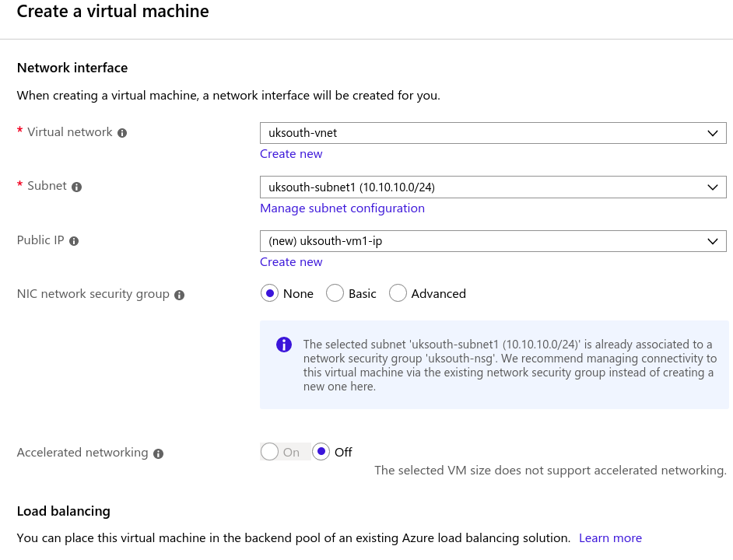Click the Virtual network dropdown chevron arrow
The image size is (733, 560).
pyautogui.click(x=713, y=133)
